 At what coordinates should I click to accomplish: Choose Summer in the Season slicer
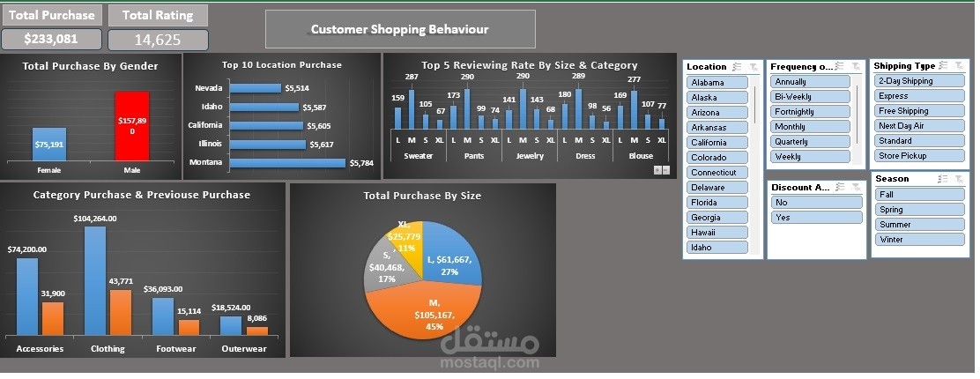920,225
